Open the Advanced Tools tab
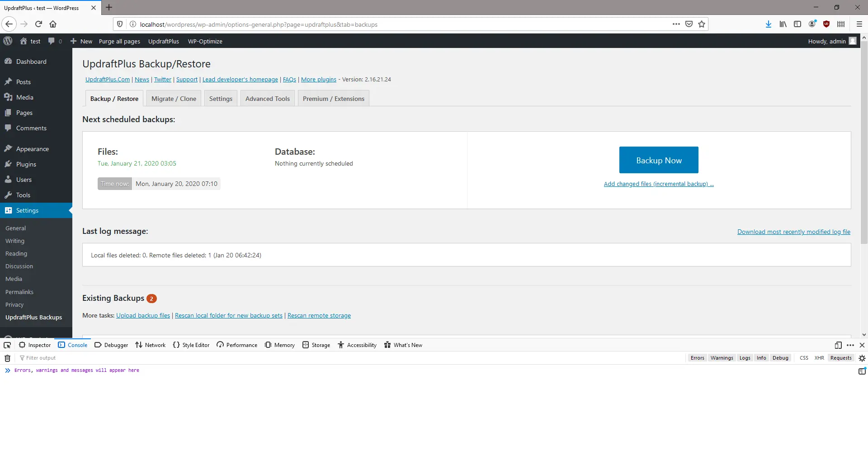Screen dimensions: 868x475 coord(268,99)
